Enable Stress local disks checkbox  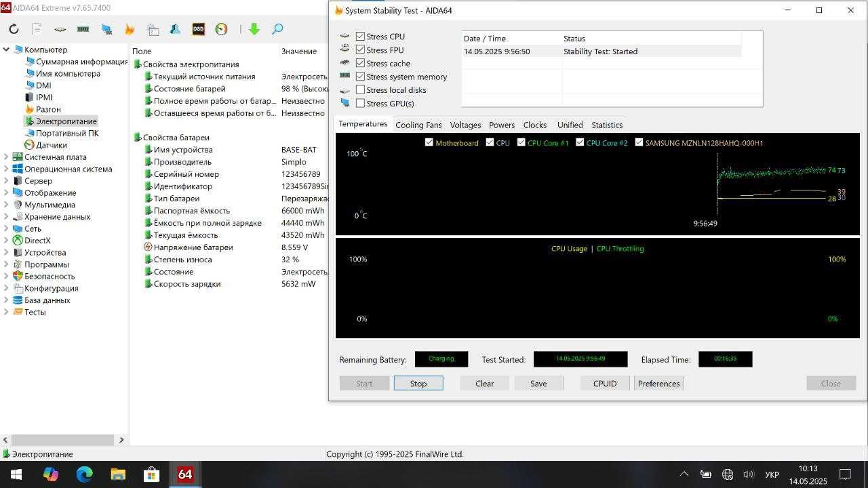pyautogui.click(x=360, y=90)
